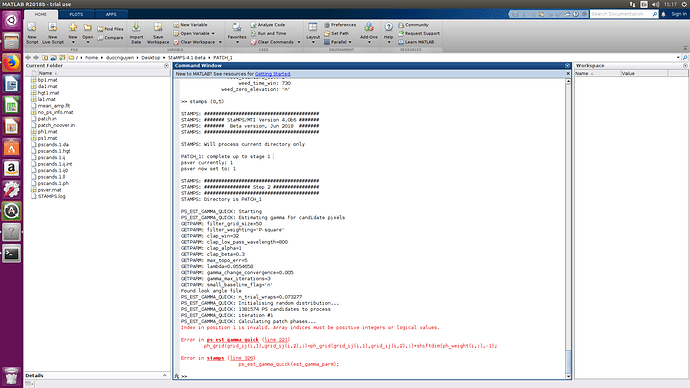Go forward using the folder forward arrow
The width and height of the screenshot is (690, 388).
pos(36,58)
